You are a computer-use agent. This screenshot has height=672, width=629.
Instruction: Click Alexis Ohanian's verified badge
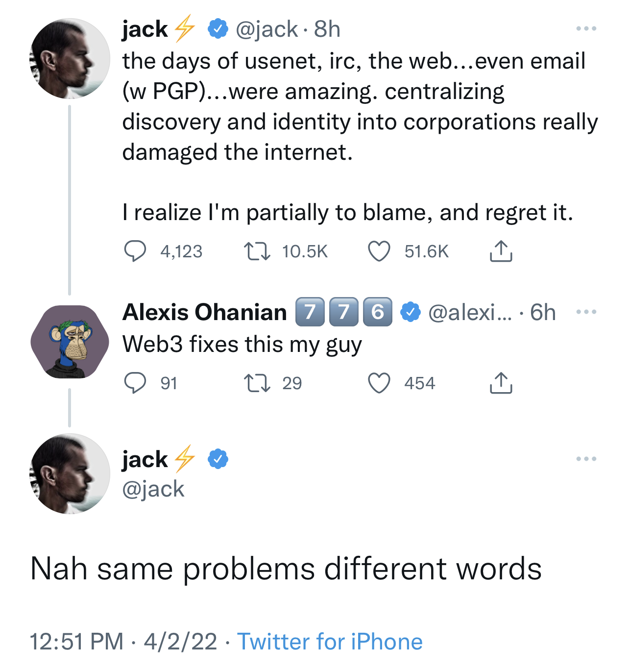click(410, 312)
